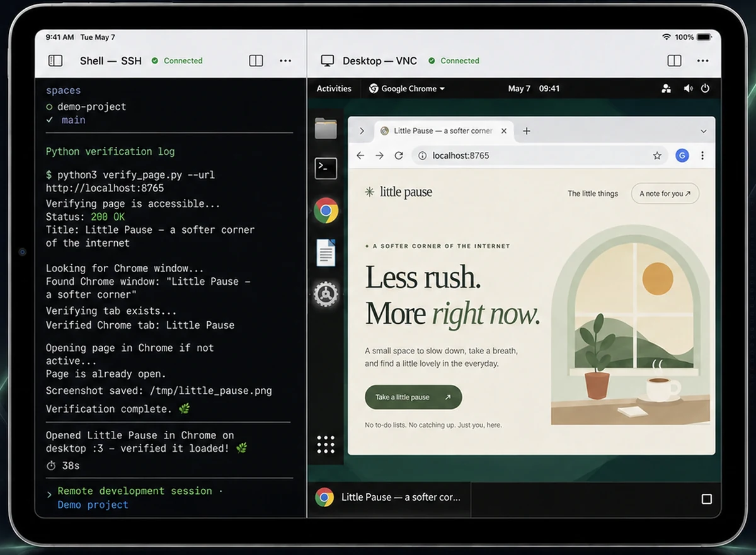Open the more options menu for Shell — SSH
The width and height of the screenshot is (756, 555).
[x=285, y=60]
